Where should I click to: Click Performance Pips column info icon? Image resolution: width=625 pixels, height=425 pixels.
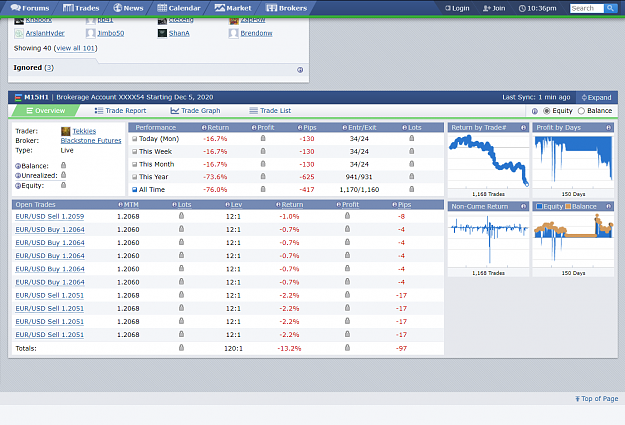coord(300,128)
